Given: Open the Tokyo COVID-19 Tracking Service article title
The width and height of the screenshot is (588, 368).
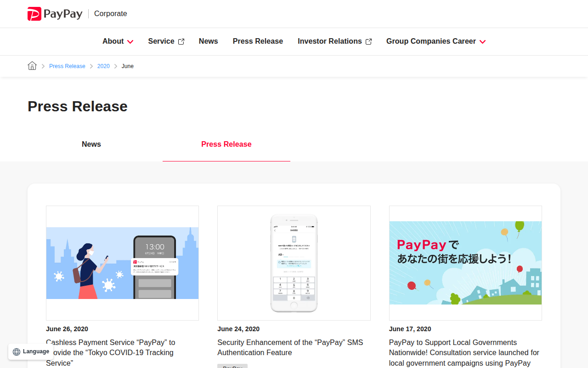Looking at the screenshot, I should [111, 353].
